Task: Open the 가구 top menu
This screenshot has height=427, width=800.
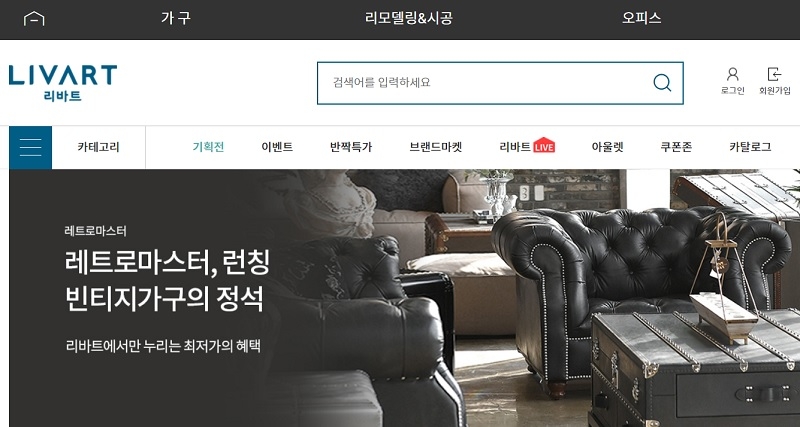Action: [176, 18]
